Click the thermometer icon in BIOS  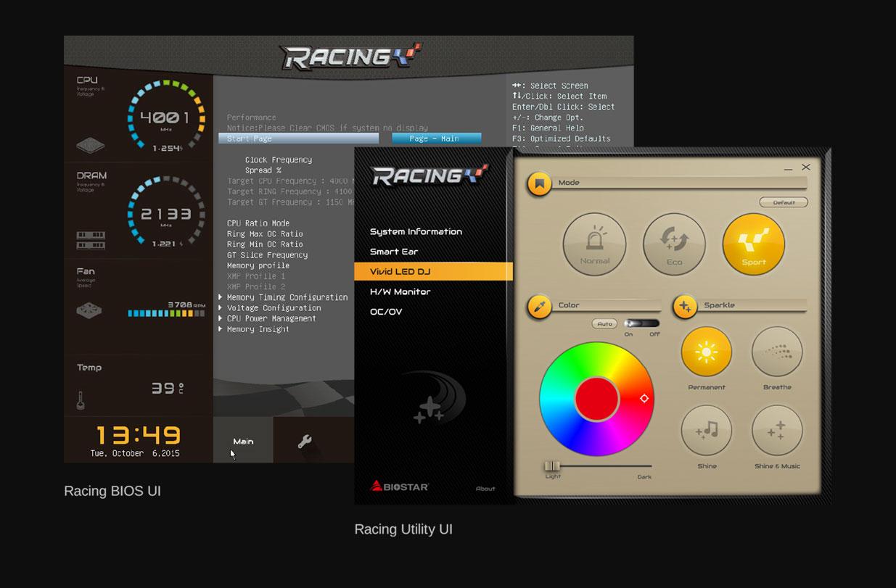[81, 400]
